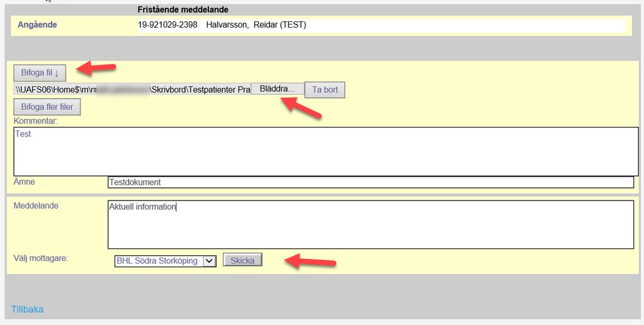
Task: Click the Meddelande label
Action: coord(36,206)
